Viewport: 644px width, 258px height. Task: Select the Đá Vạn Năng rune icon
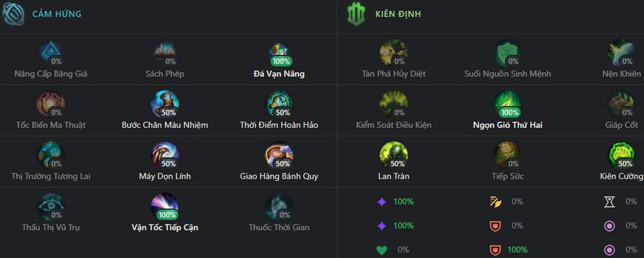click(280, 54)
